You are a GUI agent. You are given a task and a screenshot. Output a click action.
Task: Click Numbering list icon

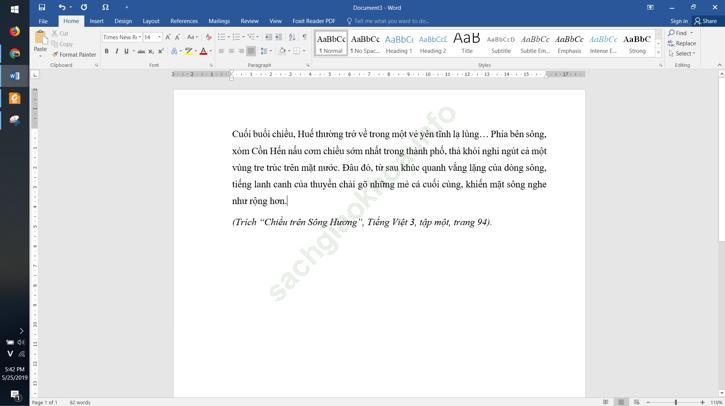pyautogui.click(x=236, y=37)
